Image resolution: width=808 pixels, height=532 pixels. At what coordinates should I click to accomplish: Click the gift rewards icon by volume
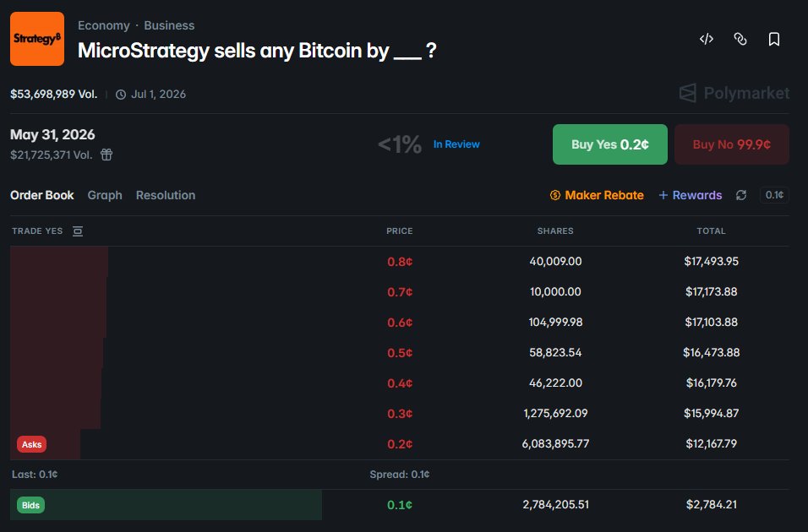[x=106, y=155]
